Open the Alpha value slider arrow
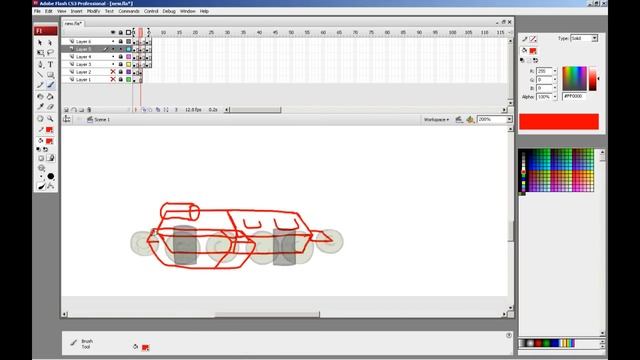This screenshot has width=640, height=360. [555, 97]
